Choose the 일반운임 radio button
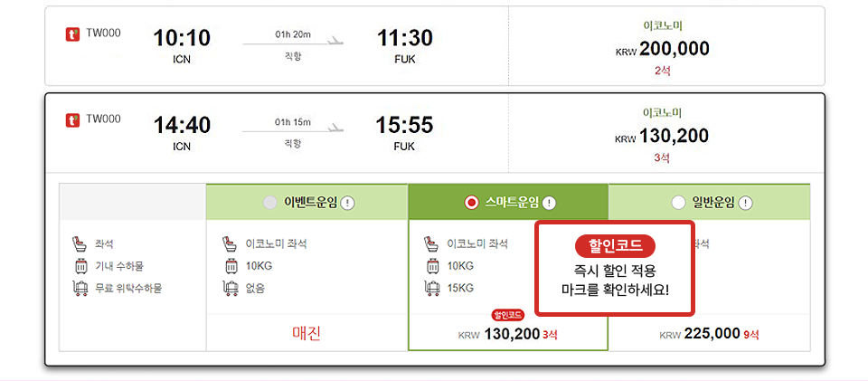The image size is (868, 381). point(678,203)
